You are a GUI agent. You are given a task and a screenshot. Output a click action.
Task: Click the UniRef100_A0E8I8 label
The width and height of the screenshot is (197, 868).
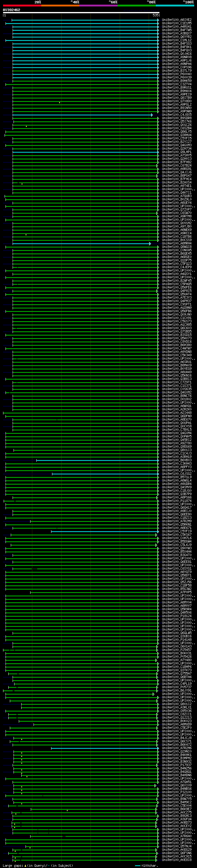pos(177,860)
